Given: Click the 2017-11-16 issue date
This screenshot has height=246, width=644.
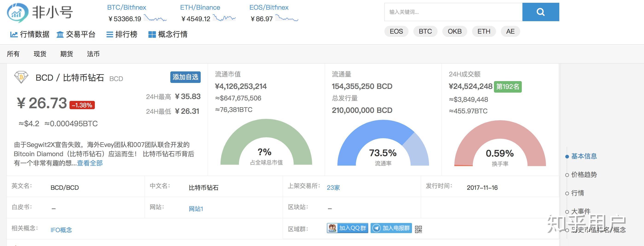Looking at the screenshot, I should click(482, 188).
